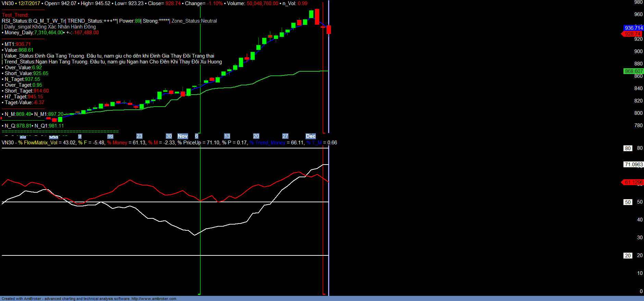Click the date label 23 on time axis
The image size is (644, 301).
[139, 136]
